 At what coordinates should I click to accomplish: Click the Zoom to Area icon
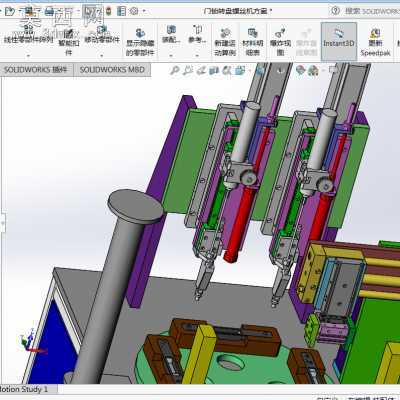188,70
